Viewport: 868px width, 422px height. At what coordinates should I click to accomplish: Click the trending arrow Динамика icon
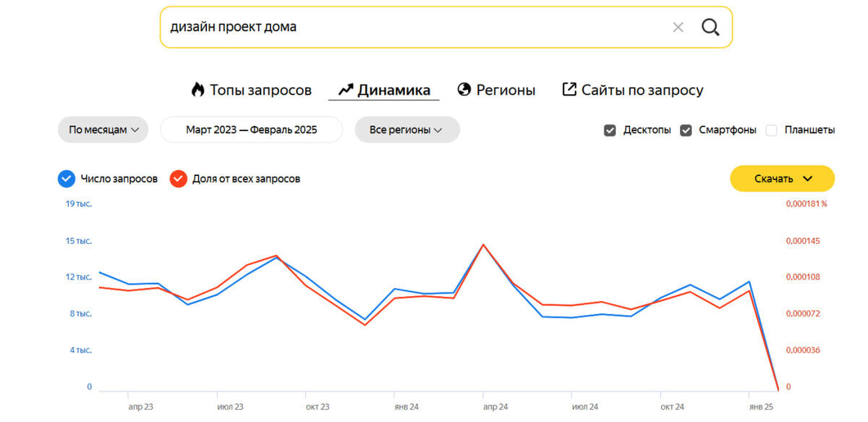pyautogui.click(x=346, y=90)
